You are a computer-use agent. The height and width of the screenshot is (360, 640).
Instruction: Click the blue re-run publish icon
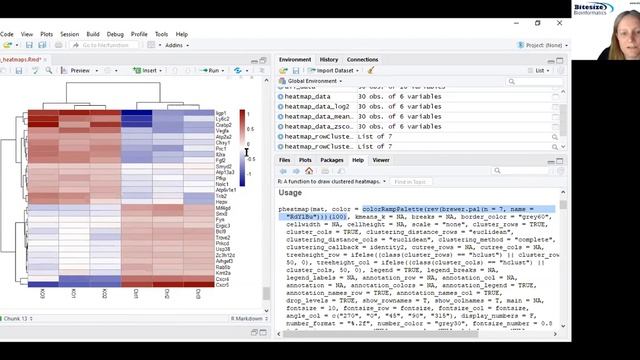point(238,71)
